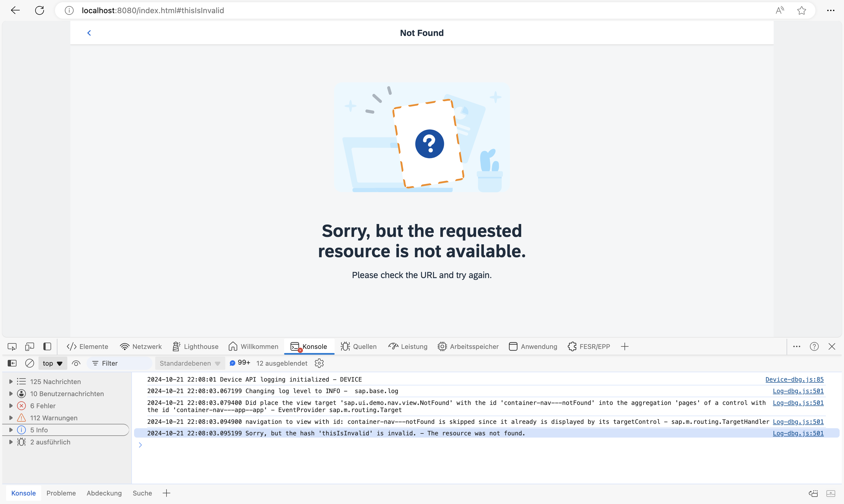This screenshot has height=504, width=844.
Task: Click the browser address bar URL
Action: coord(153,10)
